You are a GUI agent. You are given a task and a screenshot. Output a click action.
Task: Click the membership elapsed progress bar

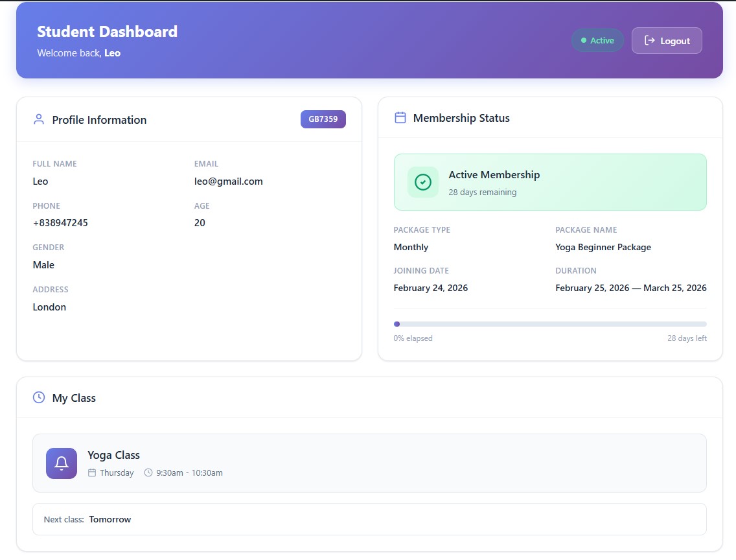(549, 324)
